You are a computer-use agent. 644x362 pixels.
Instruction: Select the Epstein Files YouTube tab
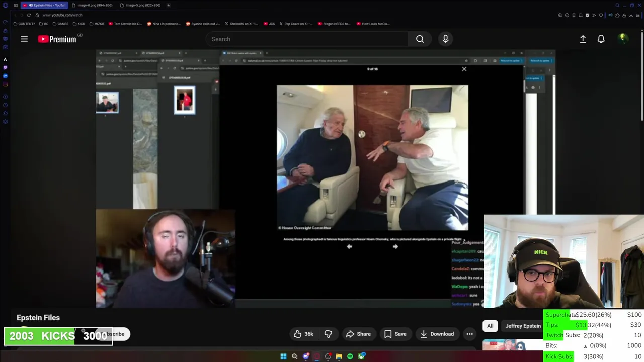pyautogui.click(x=45, y=5)
